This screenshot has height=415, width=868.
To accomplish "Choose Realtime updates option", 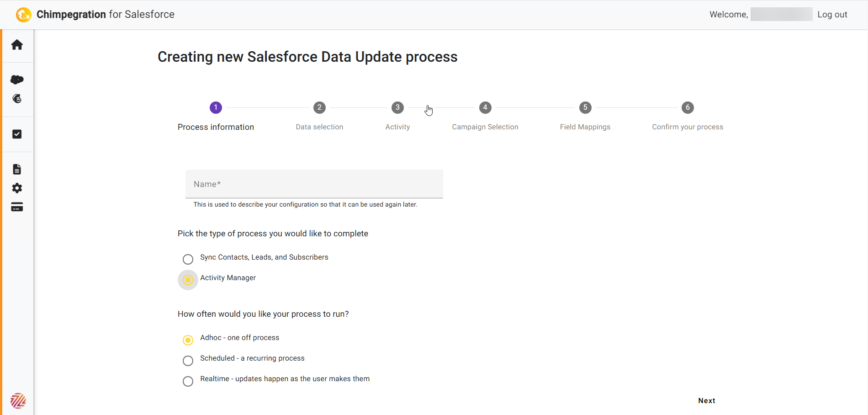I will click(188, 381).
